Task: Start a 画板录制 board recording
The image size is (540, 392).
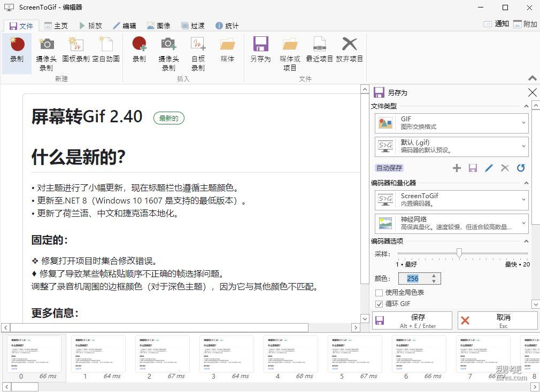Action: click(76, 50)
